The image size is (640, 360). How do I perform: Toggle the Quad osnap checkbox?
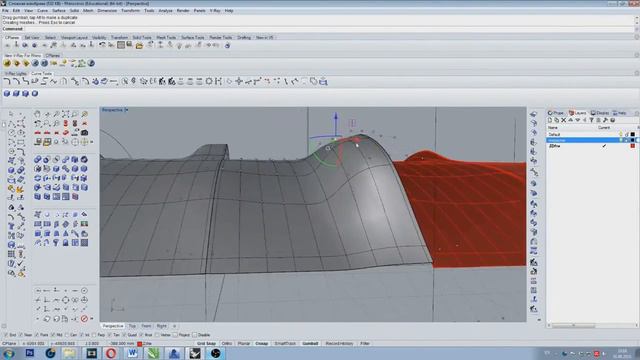click(125, 335)
